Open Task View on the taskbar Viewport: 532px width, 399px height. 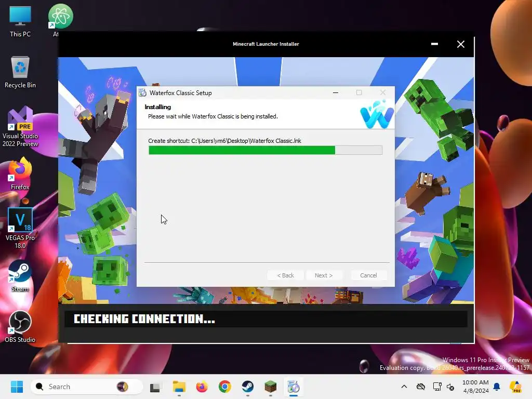coord(155,387)
